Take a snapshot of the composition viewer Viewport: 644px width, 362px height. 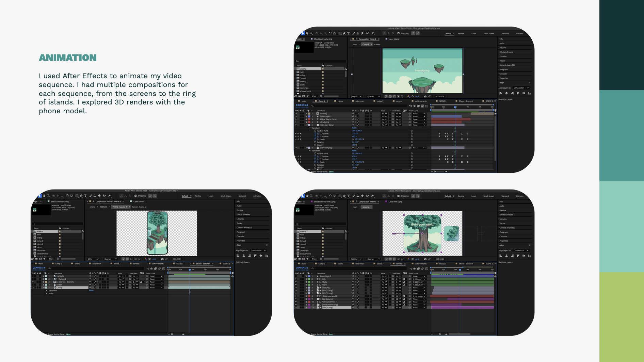pyautogui.click(x=425, y=96)
